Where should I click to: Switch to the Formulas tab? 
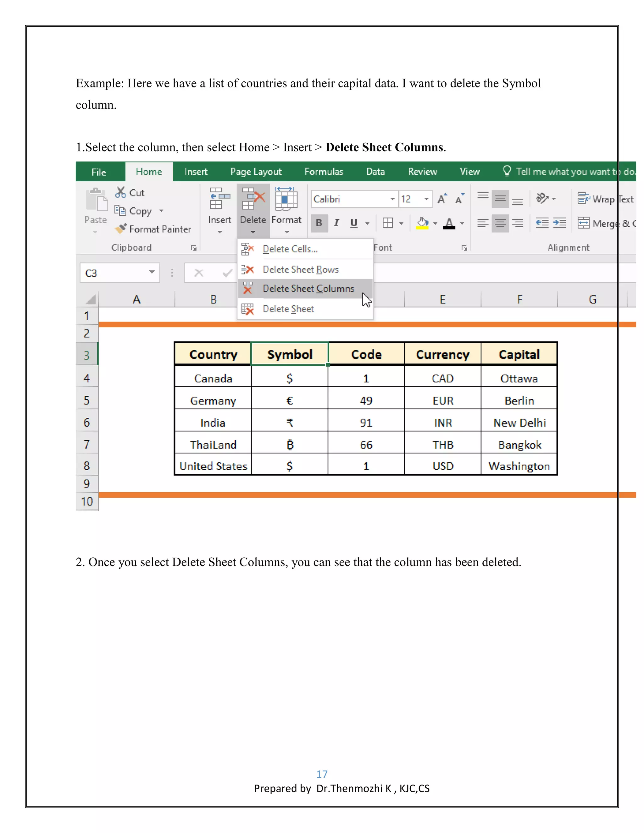point(324,172)
